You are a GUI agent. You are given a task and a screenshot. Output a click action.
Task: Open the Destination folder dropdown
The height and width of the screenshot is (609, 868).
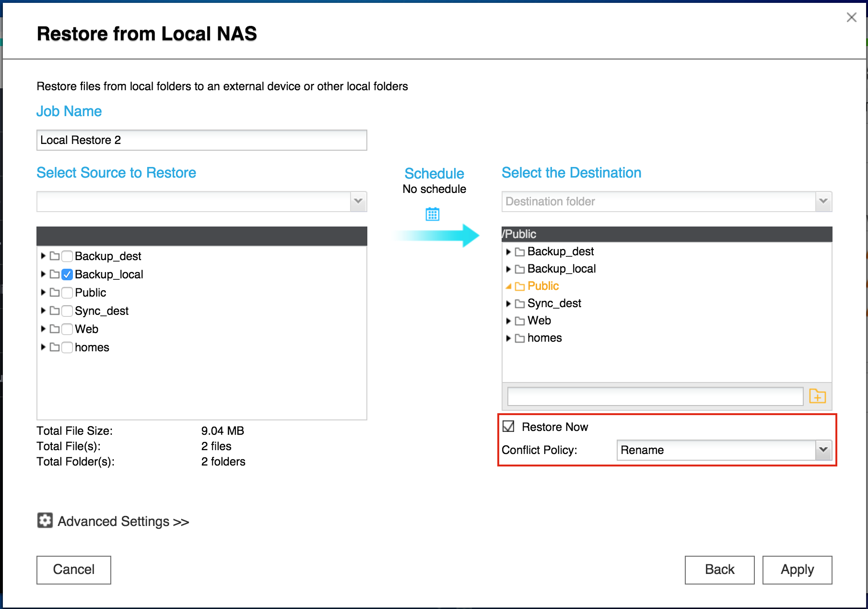(x=823, y=202)
